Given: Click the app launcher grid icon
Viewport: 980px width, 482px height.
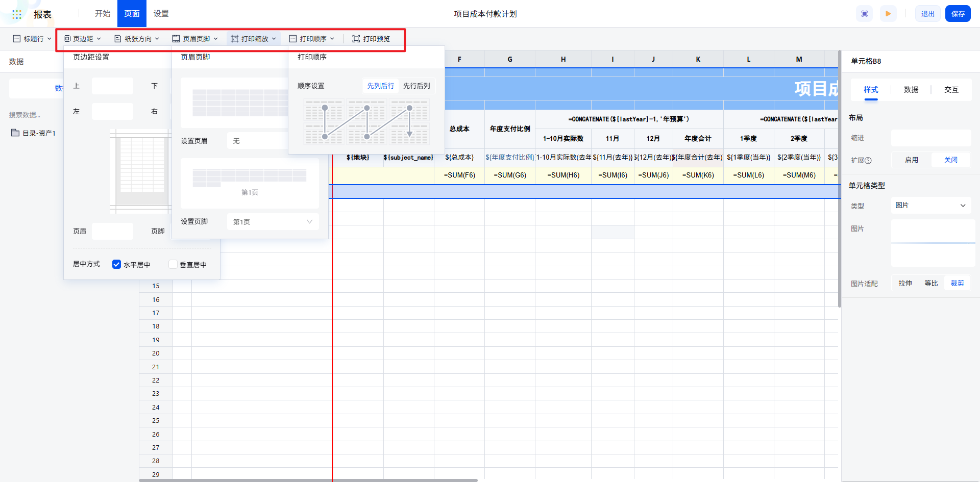Looking at the screenshot, I should click(17, 14).
